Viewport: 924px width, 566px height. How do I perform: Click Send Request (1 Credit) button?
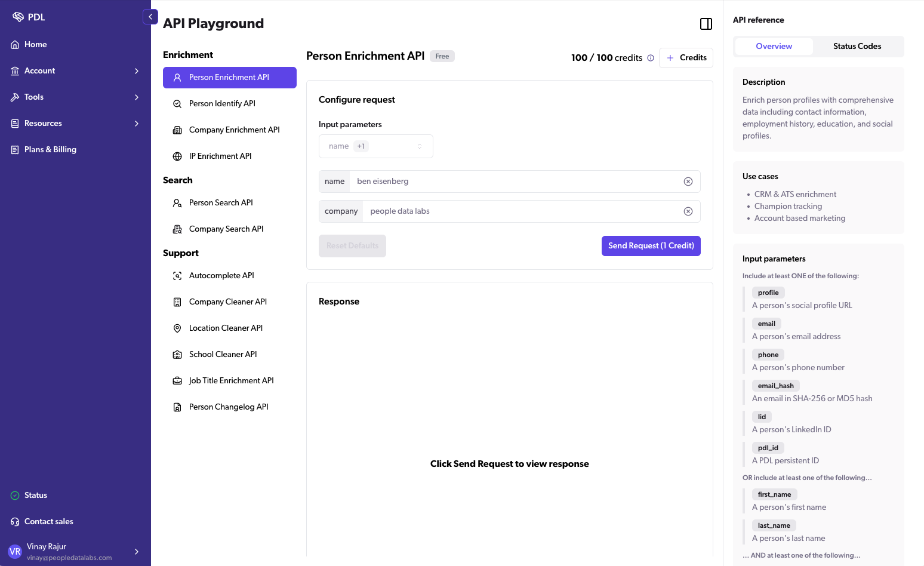651,246
